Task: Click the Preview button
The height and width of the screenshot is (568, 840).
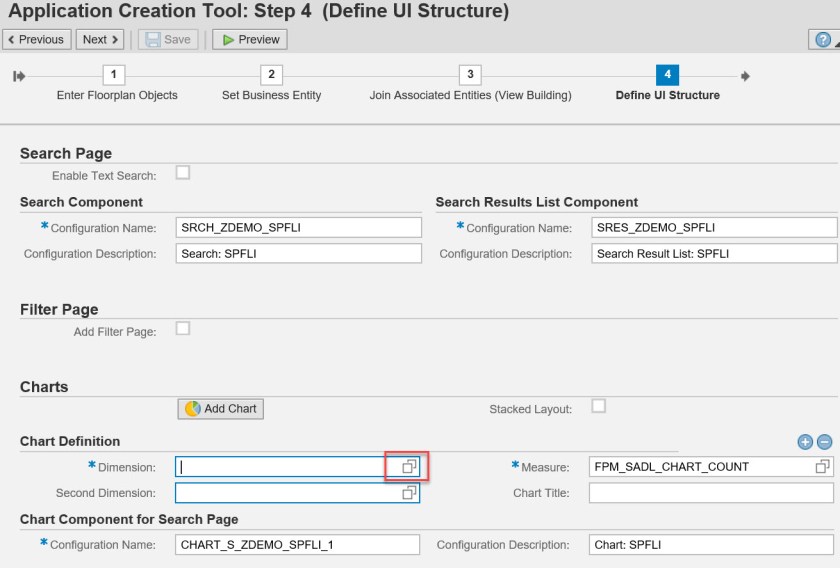Action: (250, 40)
